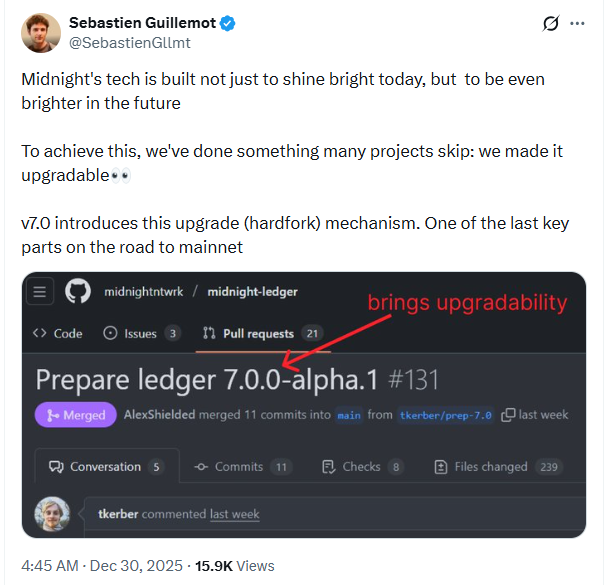Click the GitHub logo icon

[77, 292]
